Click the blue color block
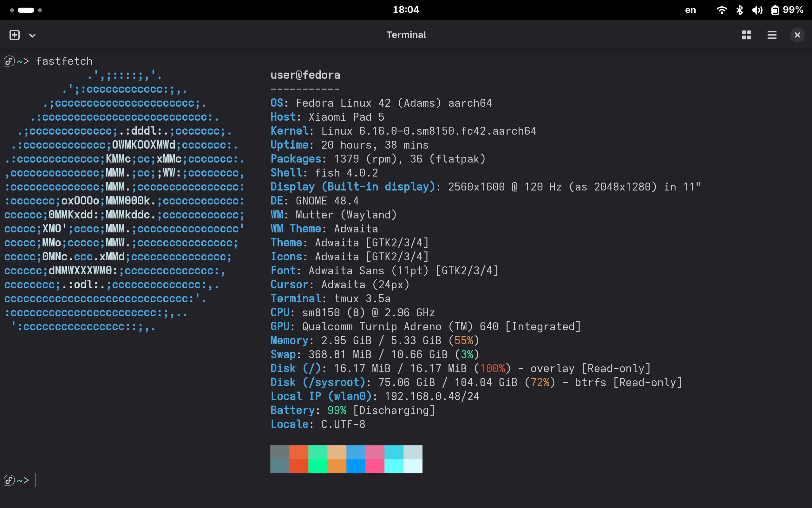812x508 pixels. [356, 459]
